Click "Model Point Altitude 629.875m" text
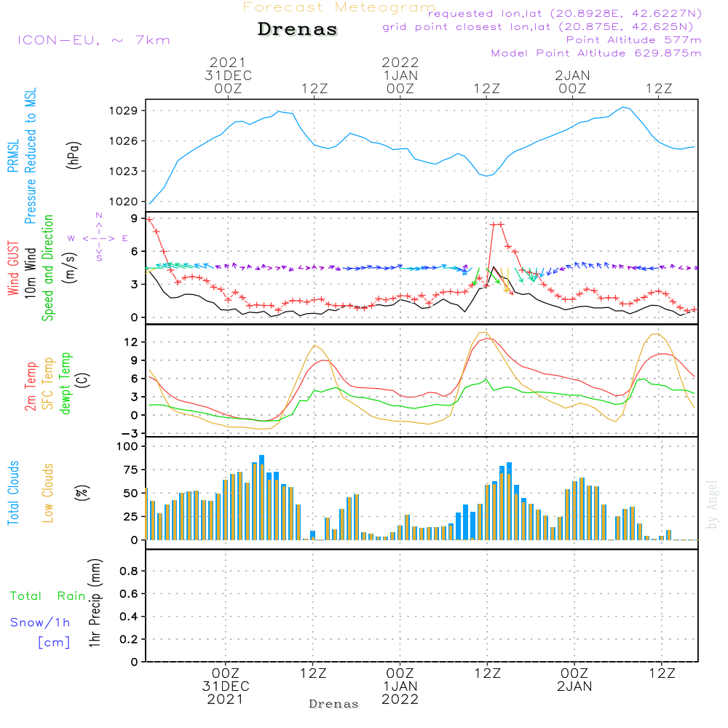The height and width of the screenshot is (728, 728). coord(596,53)
